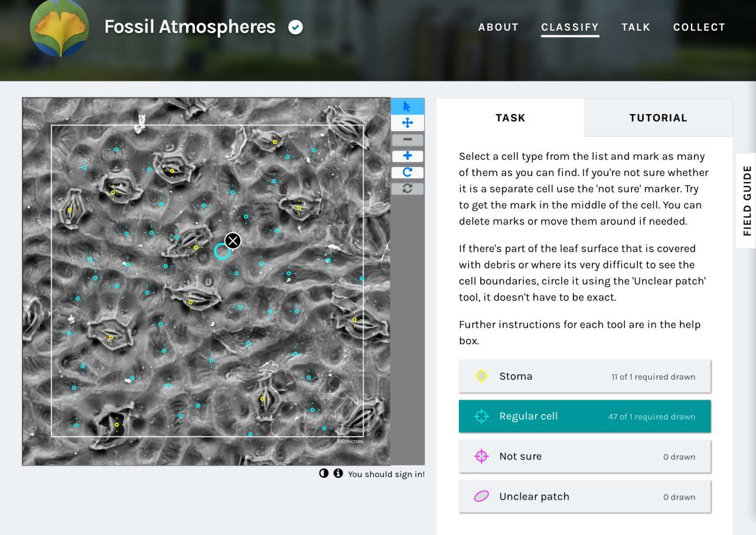This screenshot has height=535, width=756.
Task: Go to the About page
Action: (x=498, y=27)
